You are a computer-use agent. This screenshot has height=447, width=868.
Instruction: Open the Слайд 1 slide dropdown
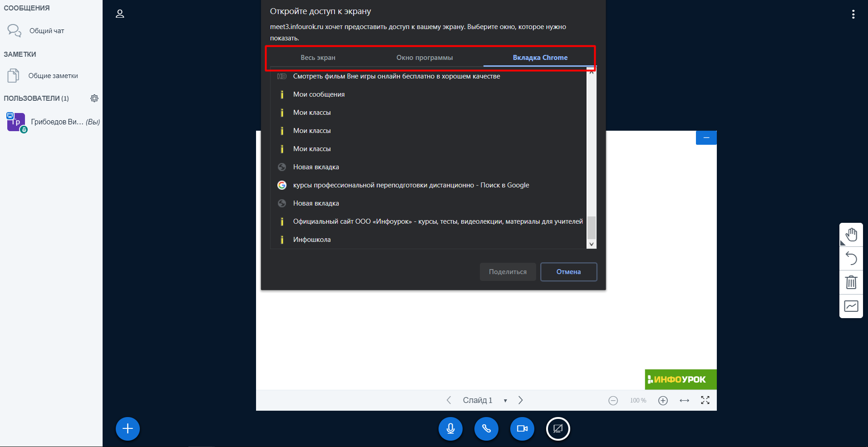click(x=484, y=400)
